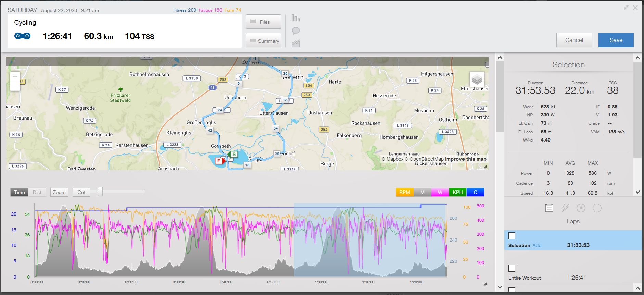This screenshot has height=295, width=644.
Task: Open the map layers selector
Action: (x=477, y=79)
